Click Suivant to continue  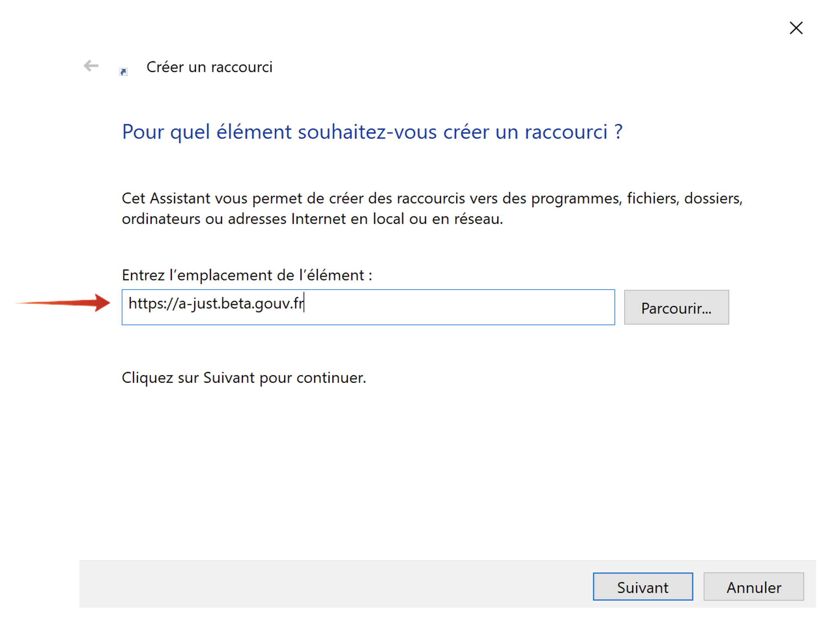[x=642, y=587]
